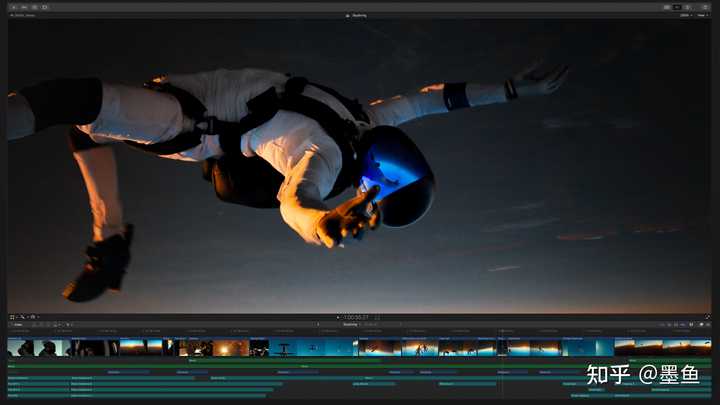The height and width of the screenshot is (405, 720).
Task: Connect selected clip to primary storyline
Action: (34, 325)
